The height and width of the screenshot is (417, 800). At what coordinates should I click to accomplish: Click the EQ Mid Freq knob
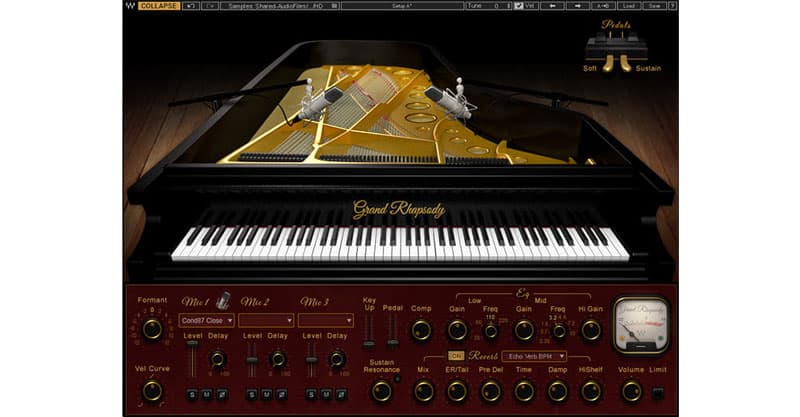click(x=559, y=331)
